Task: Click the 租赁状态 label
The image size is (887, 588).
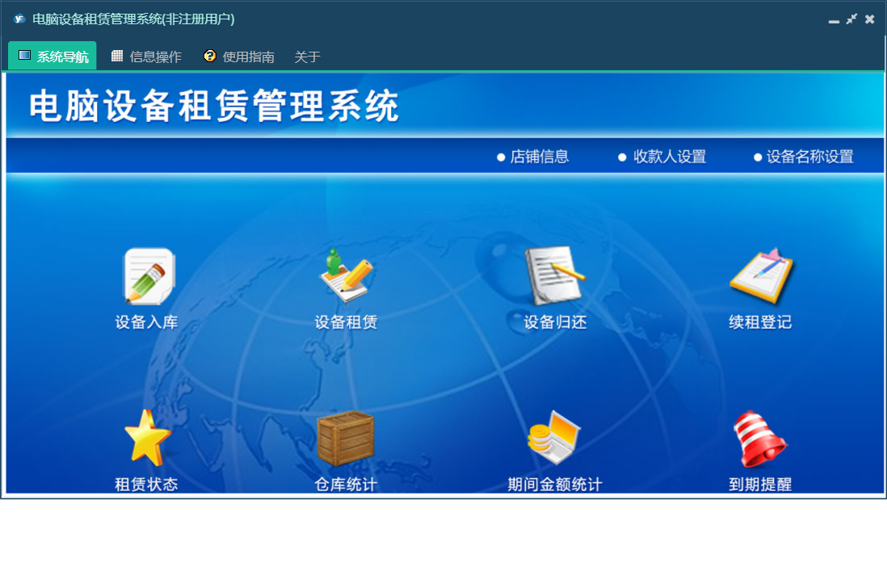Action: (146, 484)
